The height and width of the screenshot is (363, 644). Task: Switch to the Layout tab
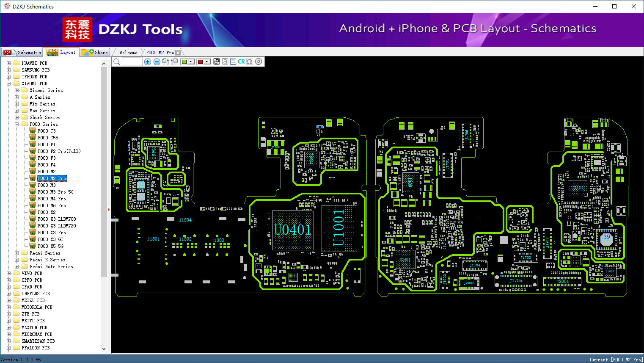(61, 52)
